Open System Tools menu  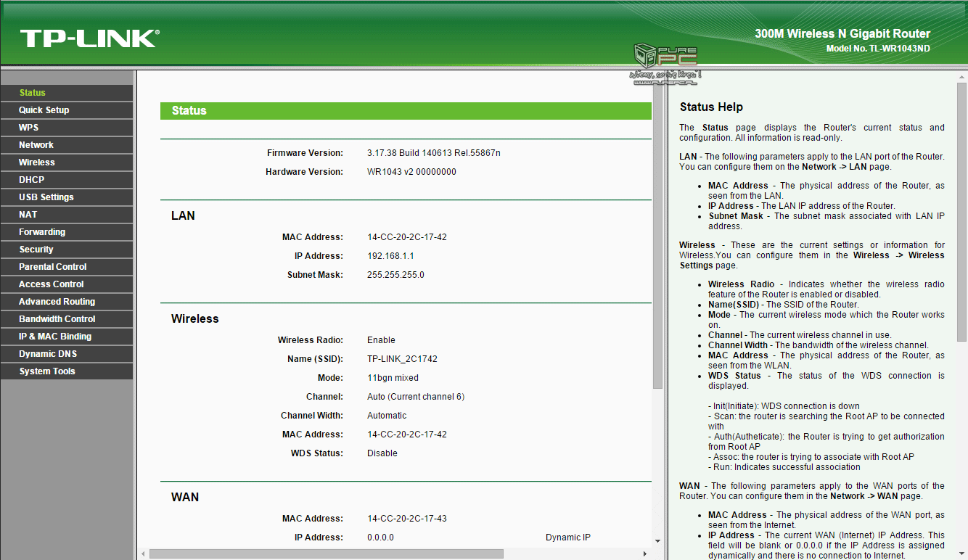67,371
